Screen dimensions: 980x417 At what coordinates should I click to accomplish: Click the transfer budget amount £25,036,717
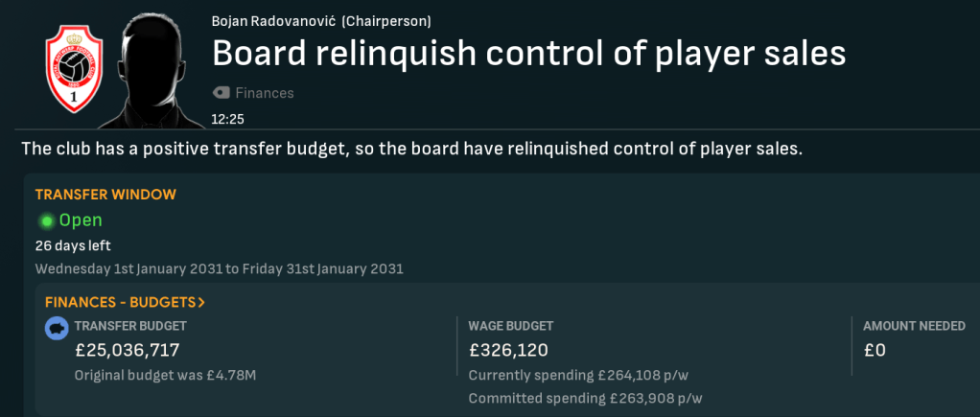tap(127, 350)
